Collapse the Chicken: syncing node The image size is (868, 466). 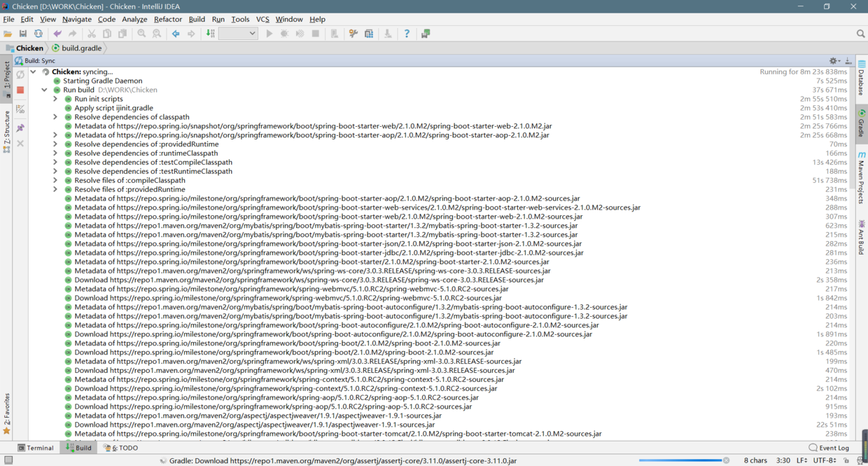[x=33, y=72]
